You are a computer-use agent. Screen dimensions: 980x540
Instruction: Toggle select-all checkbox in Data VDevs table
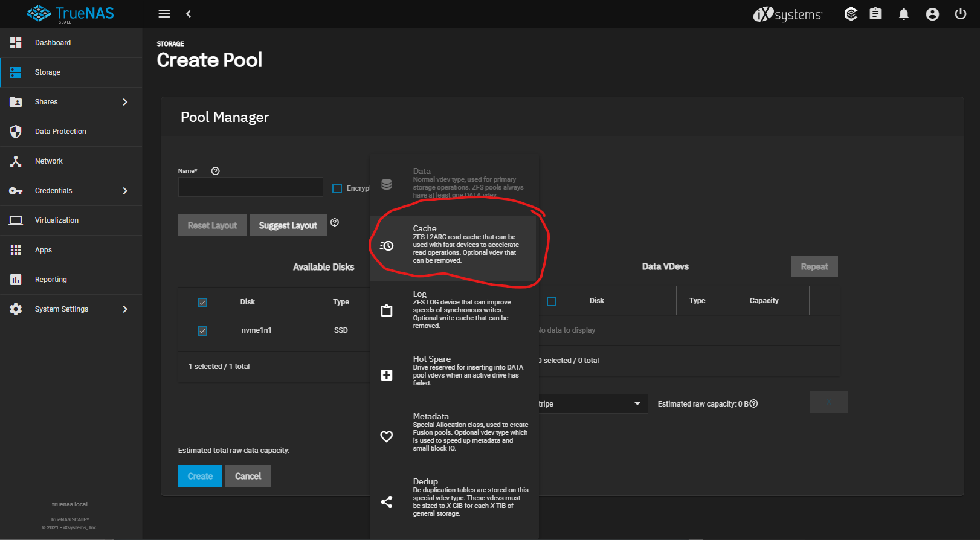[552, 301]
